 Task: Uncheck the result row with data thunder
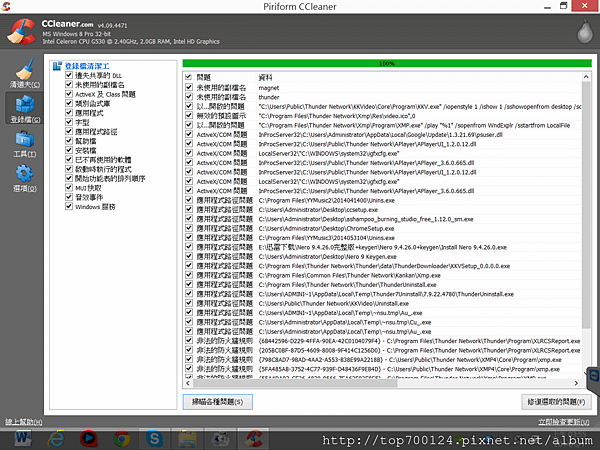[x=189, y=96]
